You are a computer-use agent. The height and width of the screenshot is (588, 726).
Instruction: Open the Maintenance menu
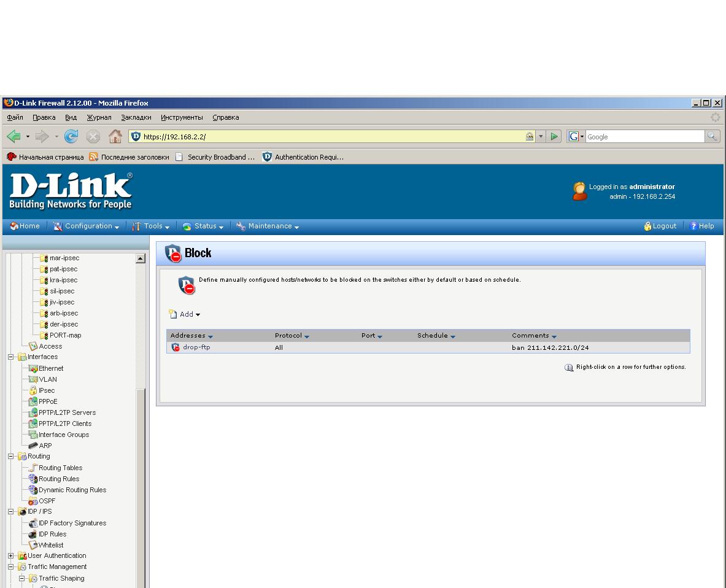(268, 226)
